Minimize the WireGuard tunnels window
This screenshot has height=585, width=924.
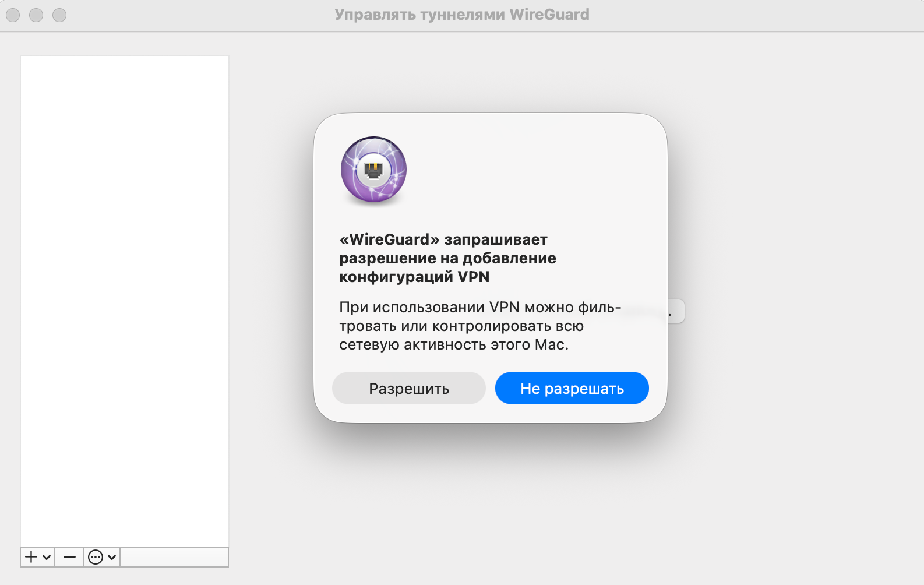(36, 15)
